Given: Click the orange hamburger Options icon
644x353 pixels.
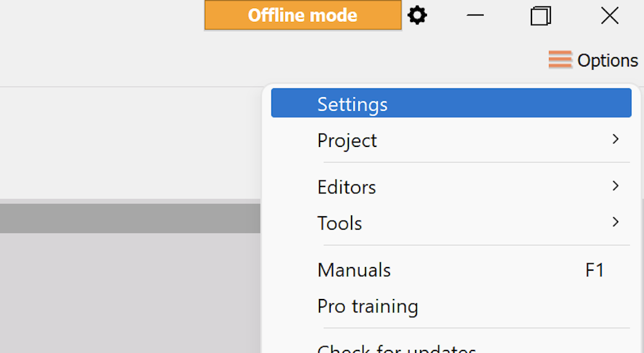Looking at the screenshot, I should click(x=560, y=60).
